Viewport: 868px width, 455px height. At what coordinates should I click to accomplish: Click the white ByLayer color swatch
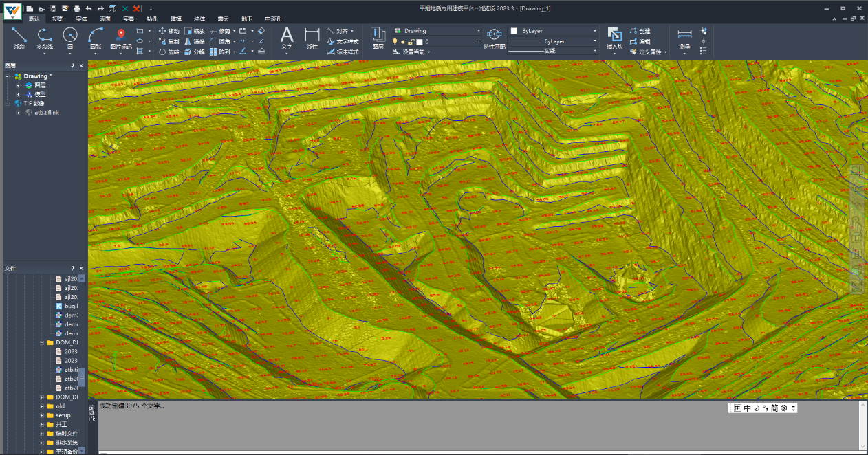click(514, 31)
